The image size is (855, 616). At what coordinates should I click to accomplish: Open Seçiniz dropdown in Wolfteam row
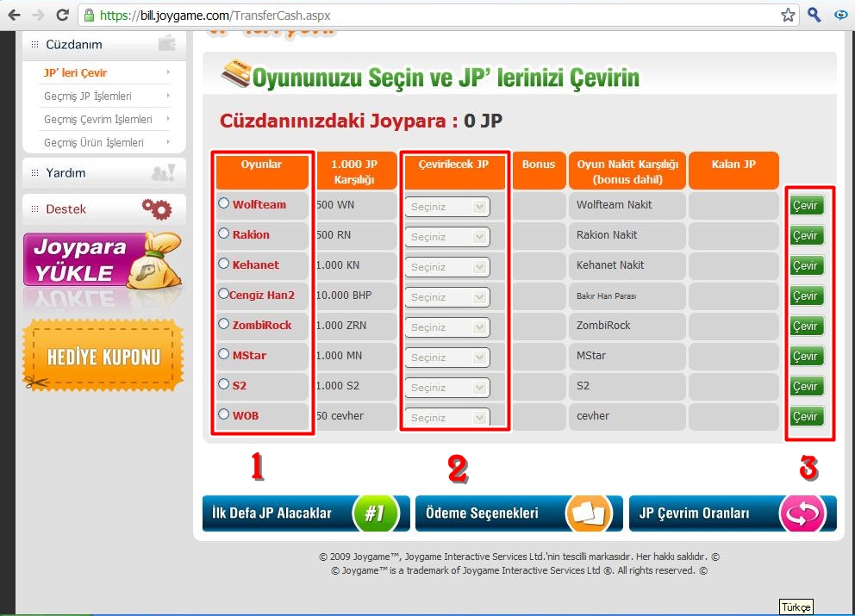pyautogui.click(x=447, y=207)
